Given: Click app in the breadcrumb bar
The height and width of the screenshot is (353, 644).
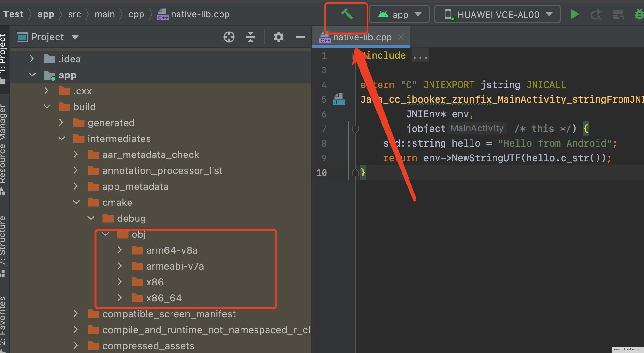Looking at the screenshot, I should pyautogui.click(x=46, y=14).
